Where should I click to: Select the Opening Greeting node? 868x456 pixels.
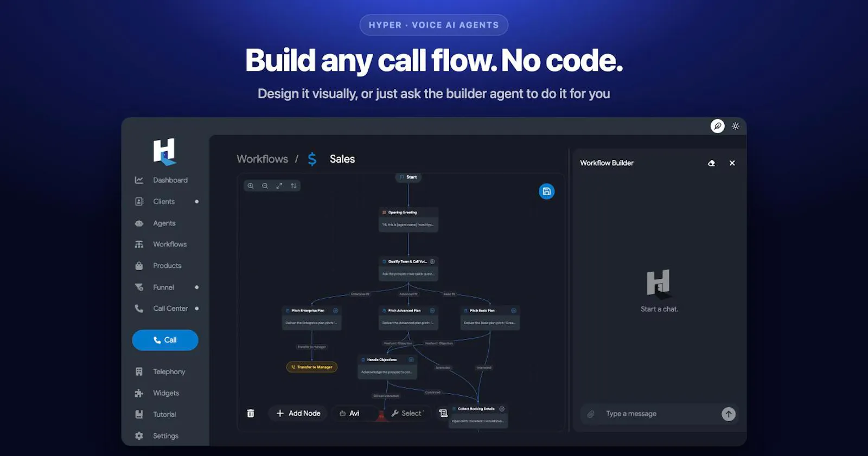coord(408,220)
